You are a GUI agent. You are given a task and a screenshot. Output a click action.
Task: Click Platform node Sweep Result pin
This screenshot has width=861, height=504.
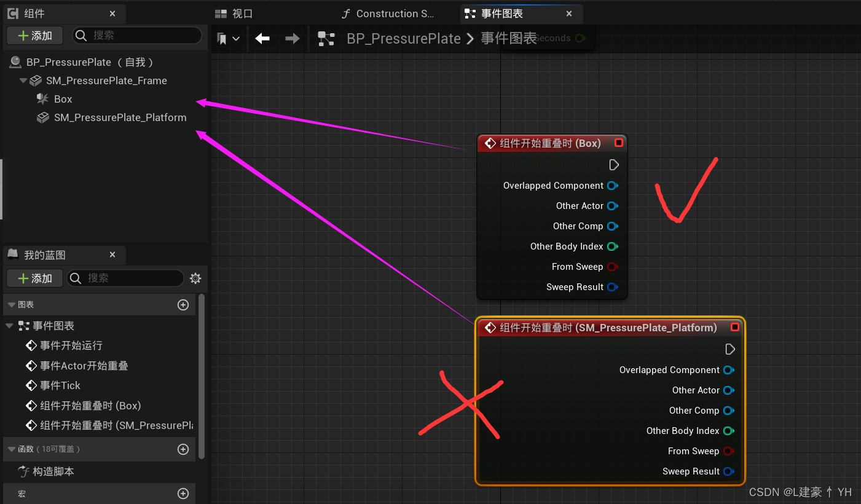(729, 471)
